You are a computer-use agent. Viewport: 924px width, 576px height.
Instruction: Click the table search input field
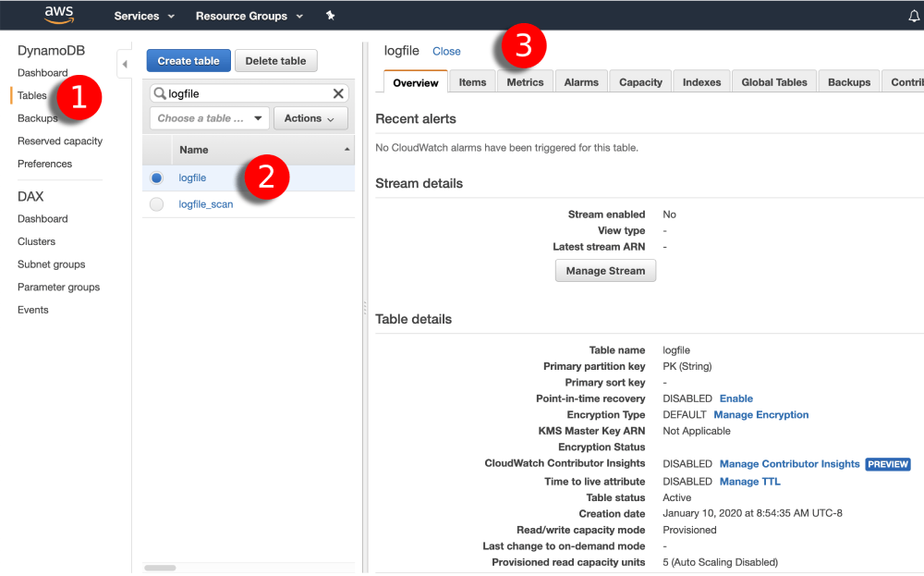pyautogui.click(x=249, y=93)
